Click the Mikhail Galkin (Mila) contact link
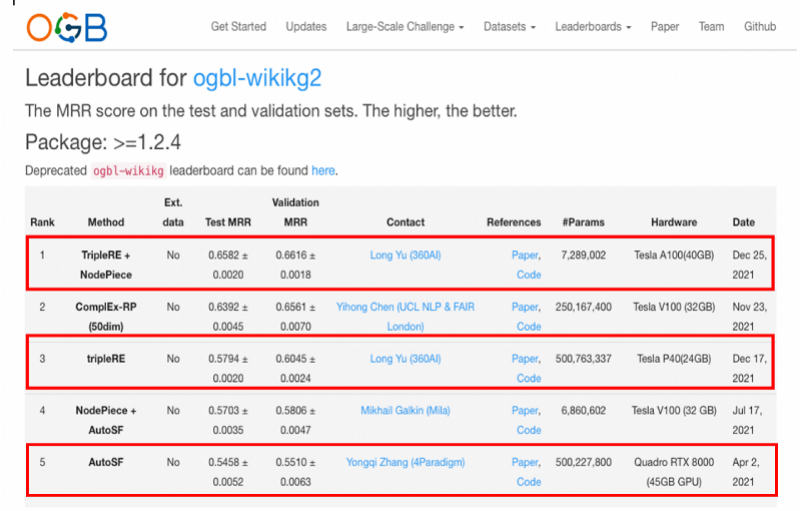Screen dimensions: 800x511 click(x=405, y=410)
